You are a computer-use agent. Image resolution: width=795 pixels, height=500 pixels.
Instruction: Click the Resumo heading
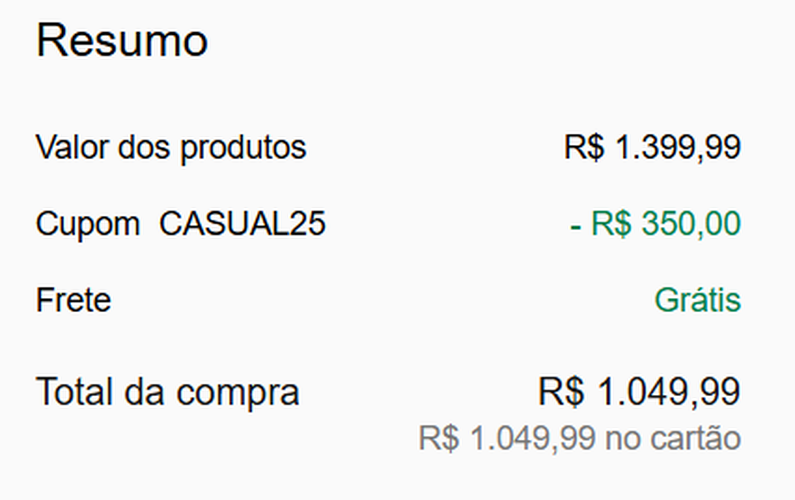click(x=122, y=42)
